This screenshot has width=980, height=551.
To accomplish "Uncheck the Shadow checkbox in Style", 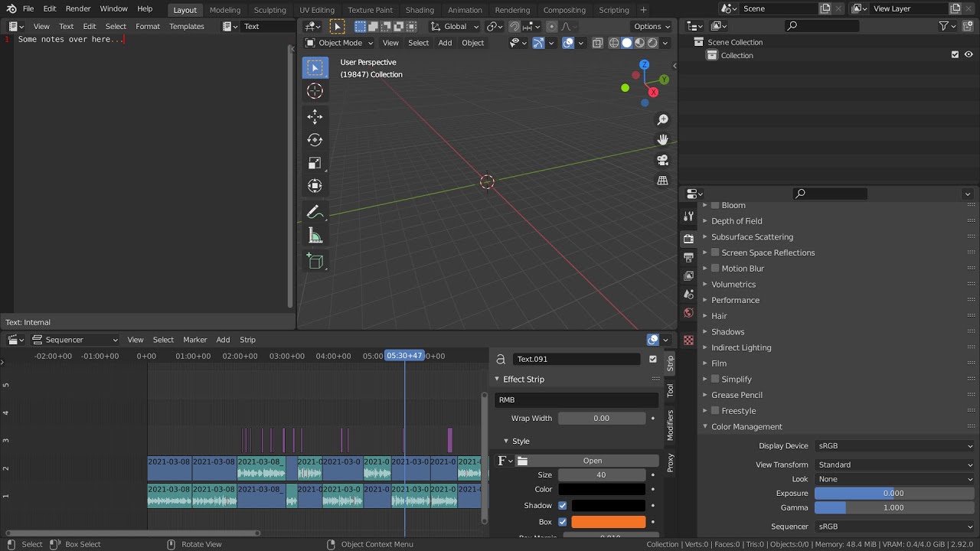I will coord(563,506).
